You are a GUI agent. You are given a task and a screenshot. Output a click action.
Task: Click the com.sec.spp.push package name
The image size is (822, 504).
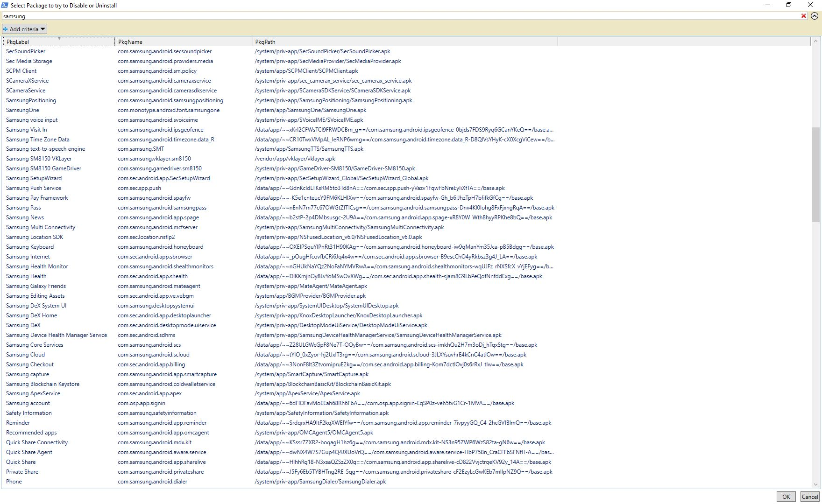coord(139,188)
